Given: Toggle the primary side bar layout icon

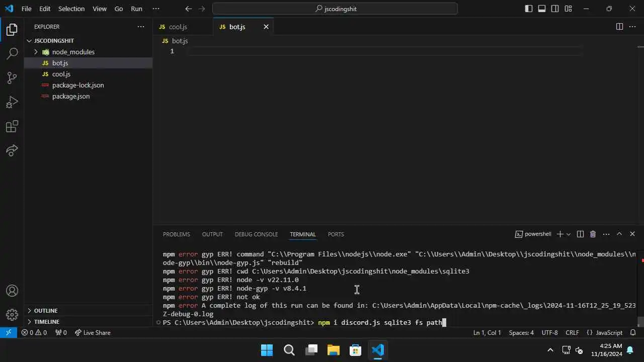Looking at the screenshot, I should click(528, 9).
